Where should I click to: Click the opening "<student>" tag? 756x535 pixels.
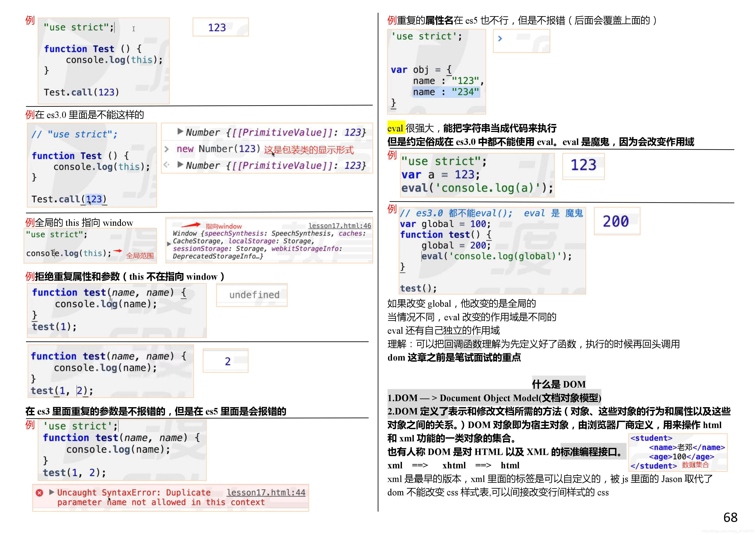pos(651,438)
